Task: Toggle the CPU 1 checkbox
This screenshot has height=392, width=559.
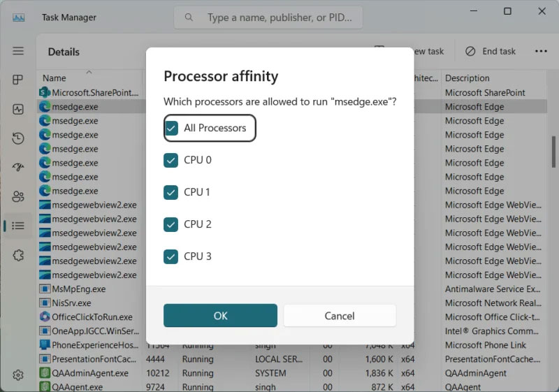Action: click(170, 192)
